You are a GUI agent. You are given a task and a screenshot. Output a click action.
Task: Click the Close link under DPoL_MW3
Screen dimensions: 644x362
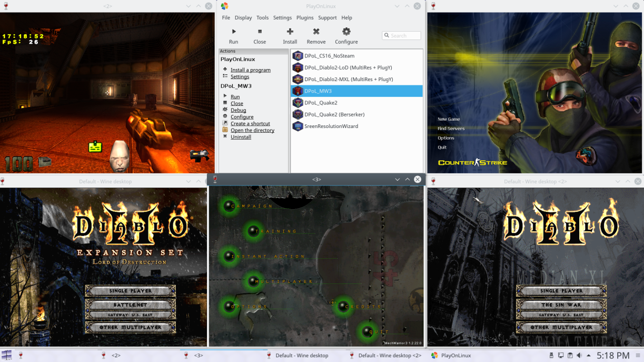click(237, 103)
